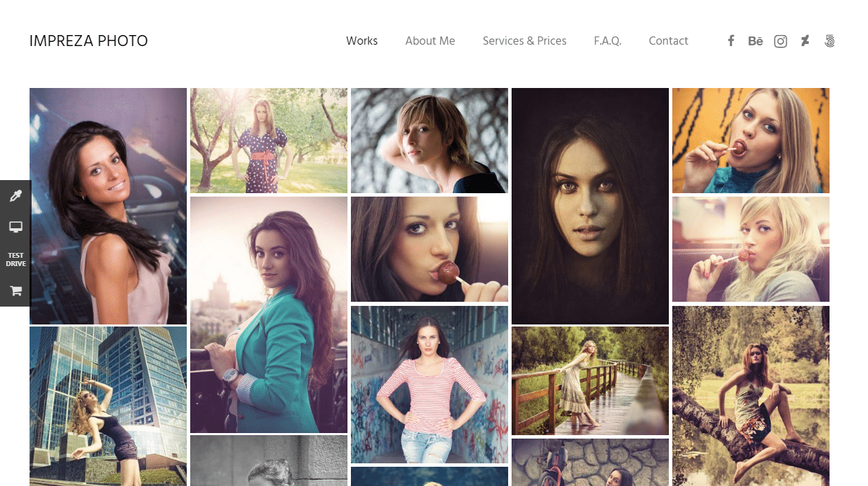Go to the Works menu item

(362, 41)
